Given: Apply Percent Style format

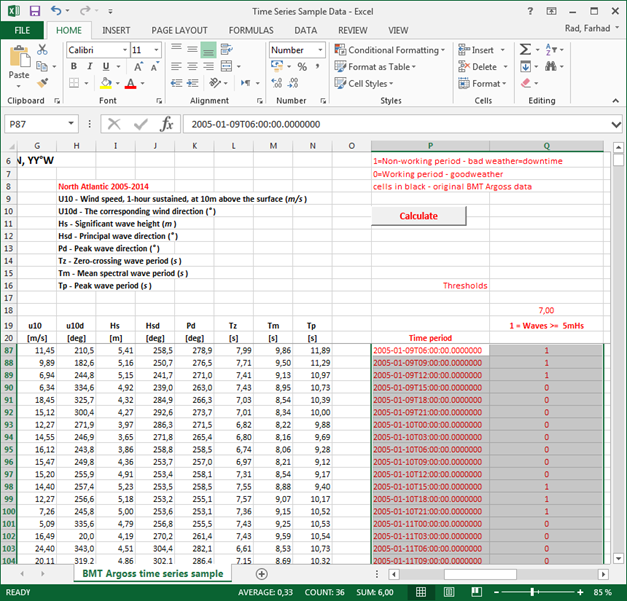Looking at the screenshot, I should click(x=302, y=66).
